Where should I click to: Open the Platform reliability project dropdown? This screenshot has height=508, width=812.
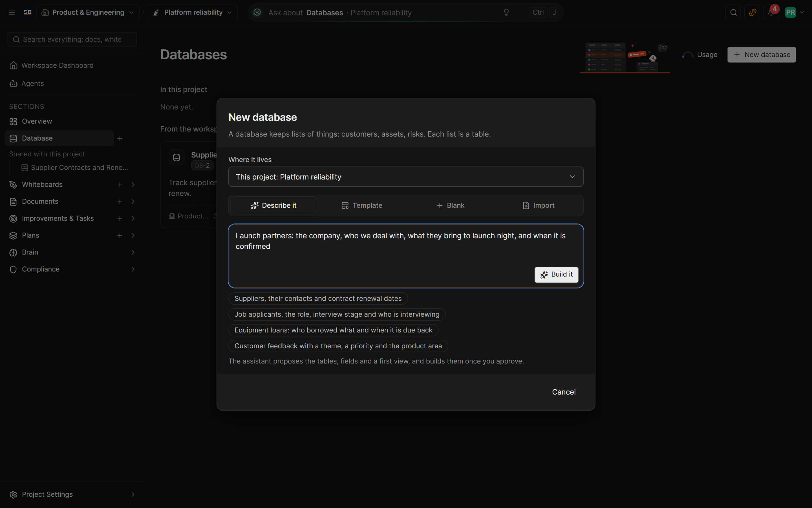coord(192,12)
